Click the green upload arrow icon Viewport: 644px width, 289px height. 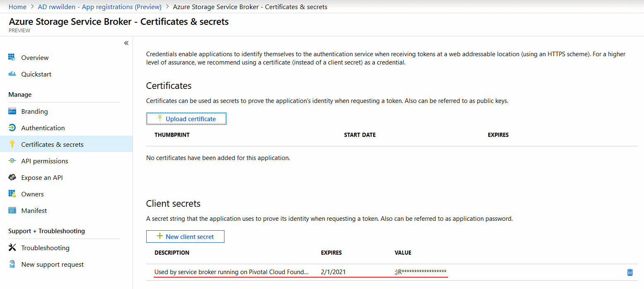(x=159, y=119)
